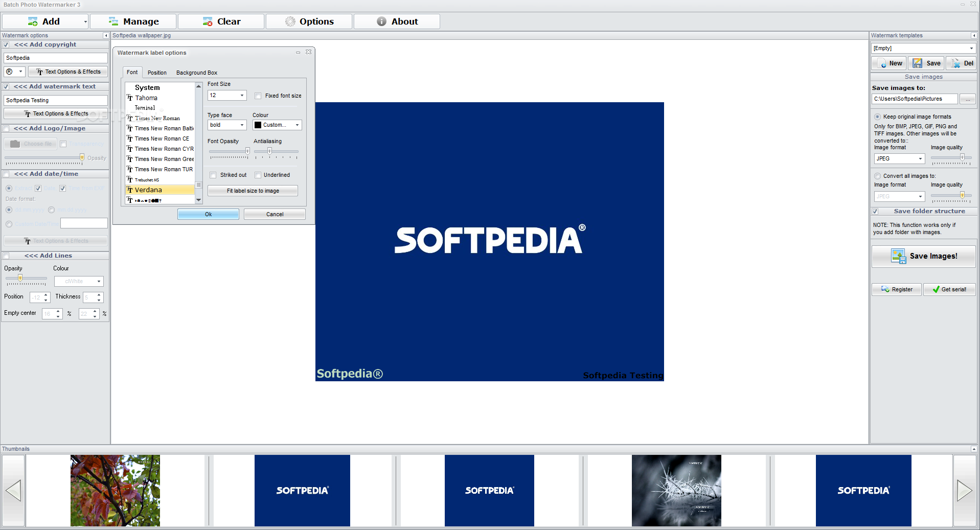Click the Cancel button

point(275,215)
